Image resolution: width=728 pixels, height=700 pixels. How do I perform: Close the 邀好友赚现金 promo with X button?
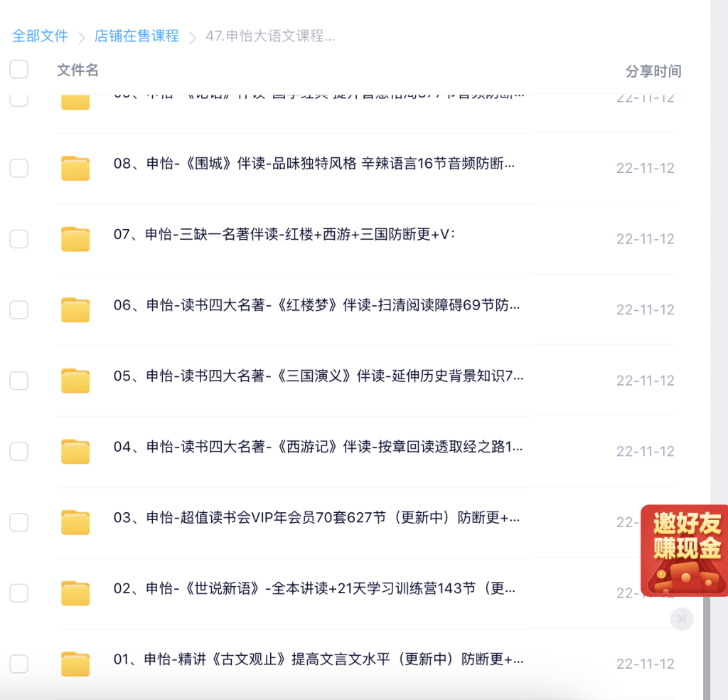682,619
